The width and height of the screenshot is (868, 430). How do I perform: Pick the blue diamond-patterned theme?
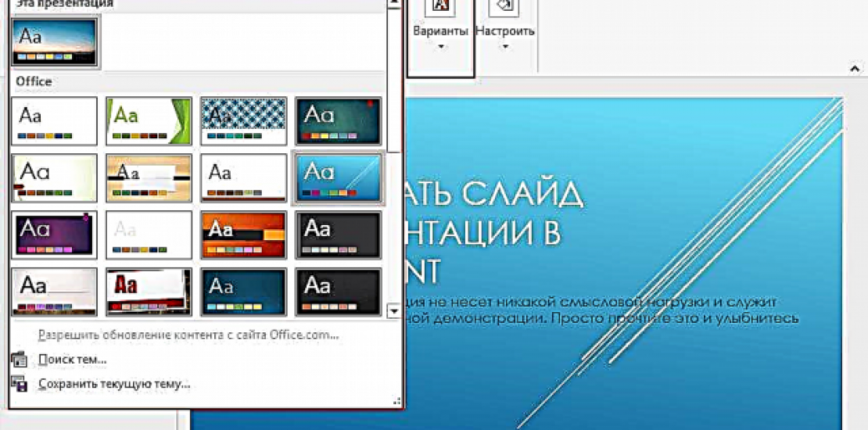coord(243,121)
